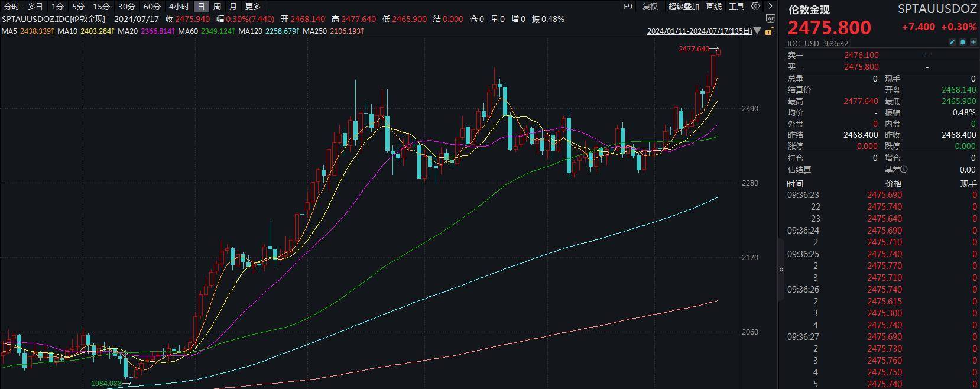Screen dimensions: 980x389
Task: Click the 时间 column header in tick list
Action: point(795,184)
